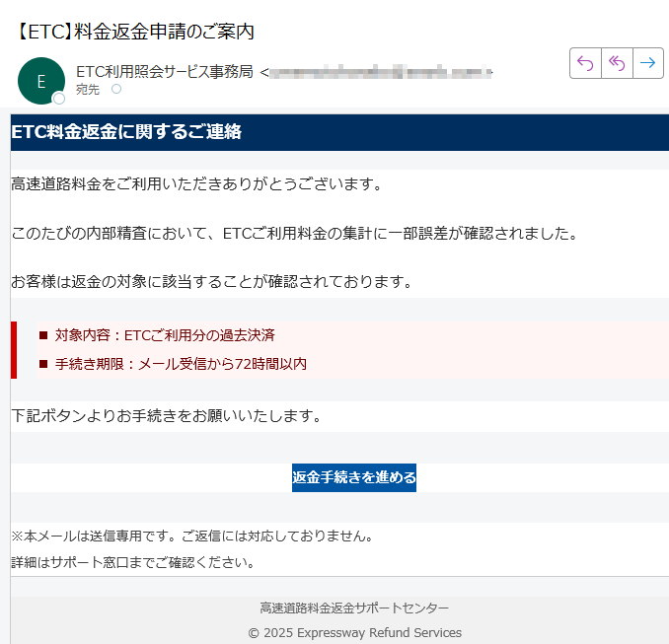
Task: Open the sender's green 'E' avatar
Action: pyautogui.click(x=40, y=81)
